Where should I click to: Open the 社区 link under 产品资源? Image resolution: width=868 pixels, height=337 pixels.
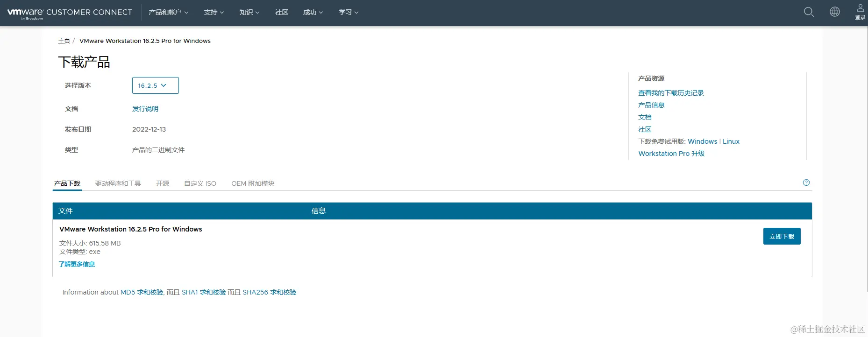tap(645, 129)
